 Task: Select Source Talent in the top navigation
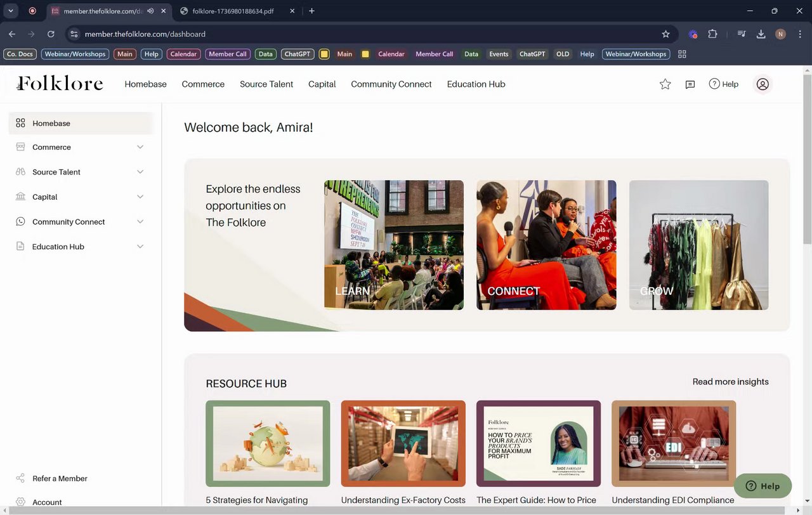[x=266, y=84]
